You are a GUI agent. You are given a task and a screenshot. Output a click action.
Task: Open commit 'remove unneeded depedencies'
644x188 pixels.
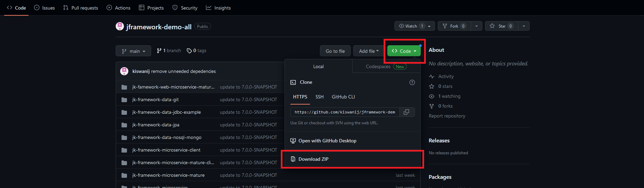(x=183, y=71)
